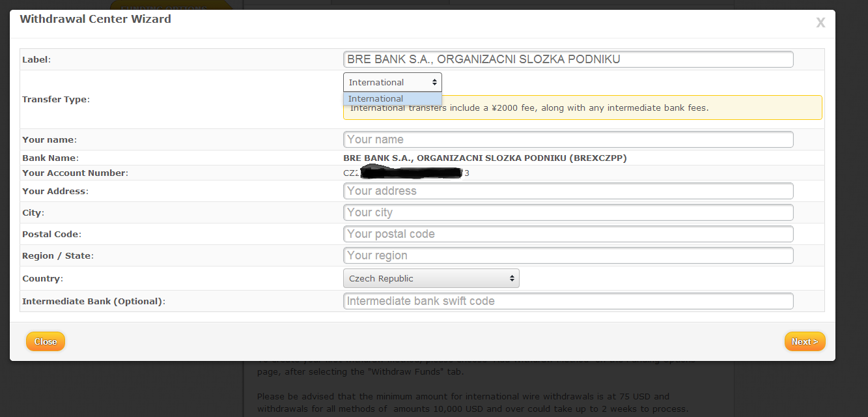This screenshot has width=868, height=417.
Task: Click the bank name text BREXCZPP
Action: pos(485,158)
